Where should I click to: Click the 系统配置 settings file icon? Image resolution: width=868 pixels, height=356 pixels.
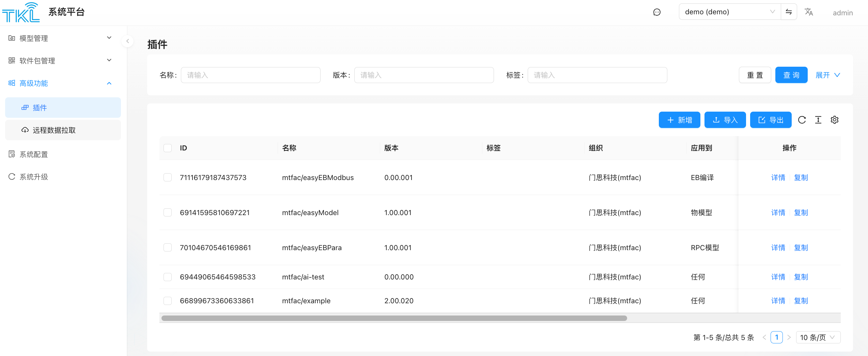(12, 154)
